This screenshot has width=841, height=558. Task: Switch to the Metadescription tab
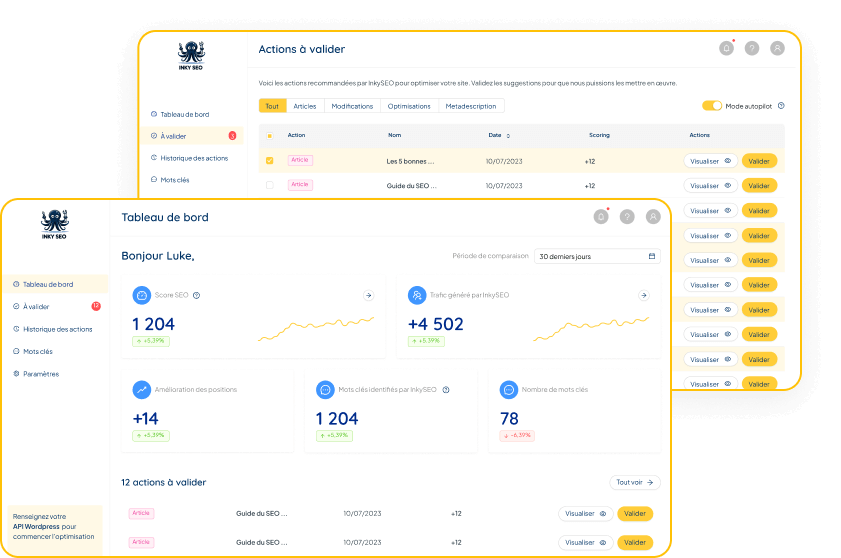(471, 106)
